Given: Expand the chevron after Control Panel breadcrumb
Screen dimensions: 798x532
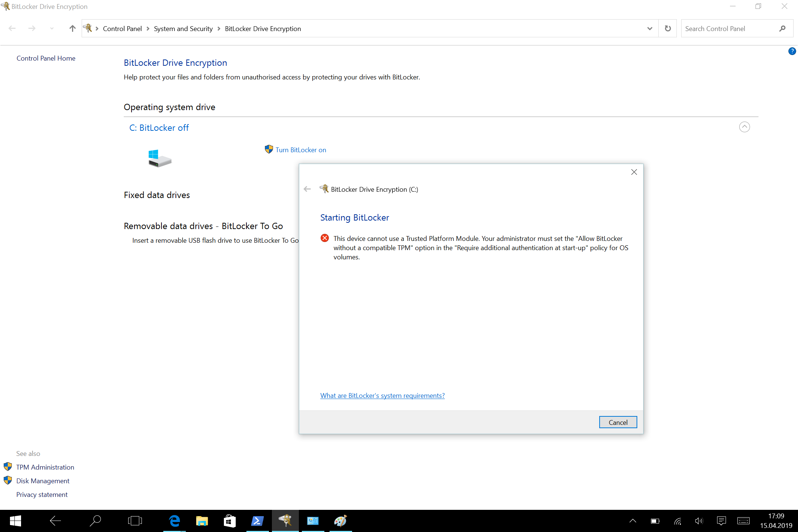Looking at the screenshot, I should [x=148, y=29].
